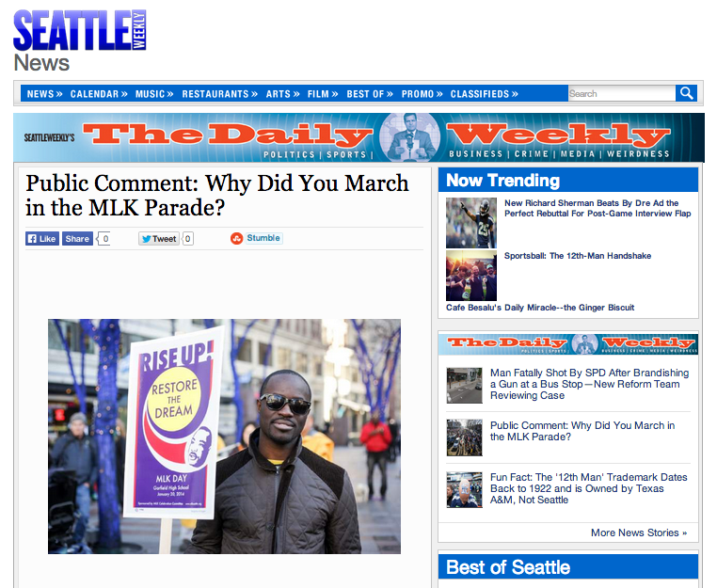Click the search magnifying glass icon
This screenshot has width=717, height=588.
pyautogui.click(x=686, y=93)
